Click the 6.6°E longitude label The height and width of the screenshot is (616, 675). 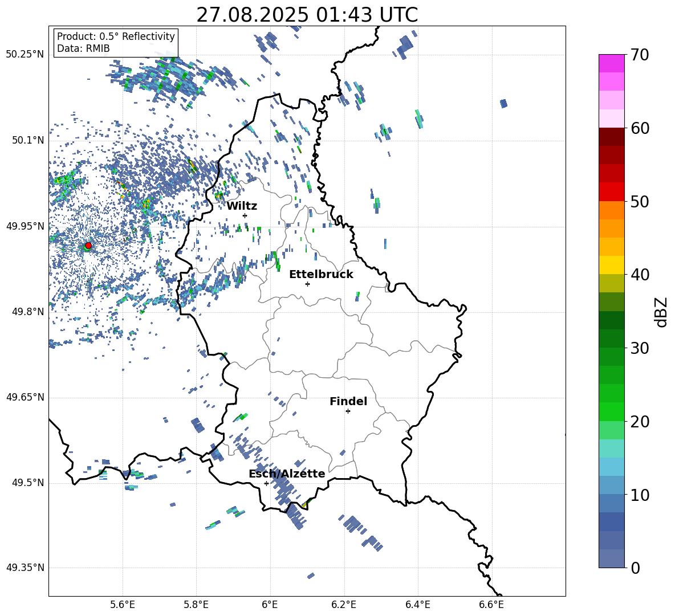[x=491, y=605]
